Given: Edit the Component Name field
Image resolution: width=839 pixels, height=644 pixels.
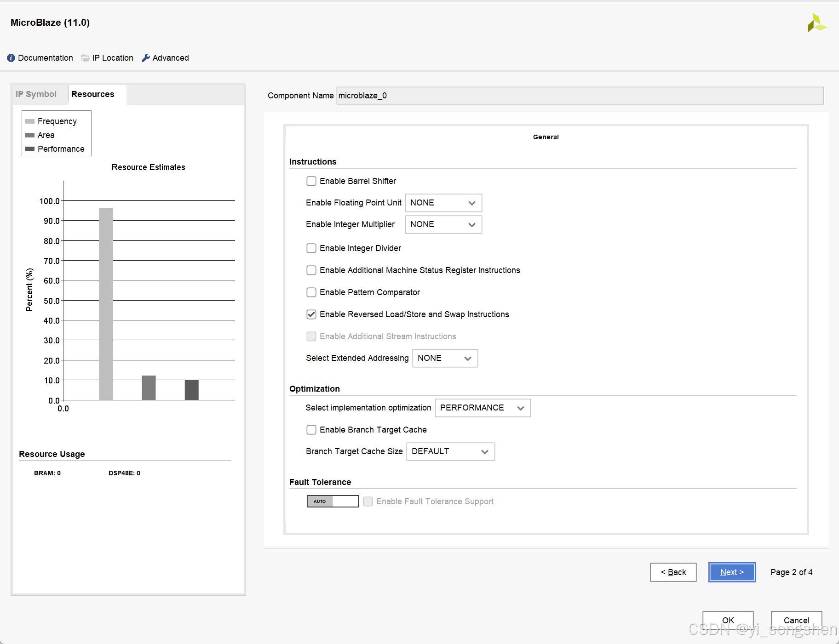Looking at the screenshot, I should pyautogui.click(x=580, y=96).
